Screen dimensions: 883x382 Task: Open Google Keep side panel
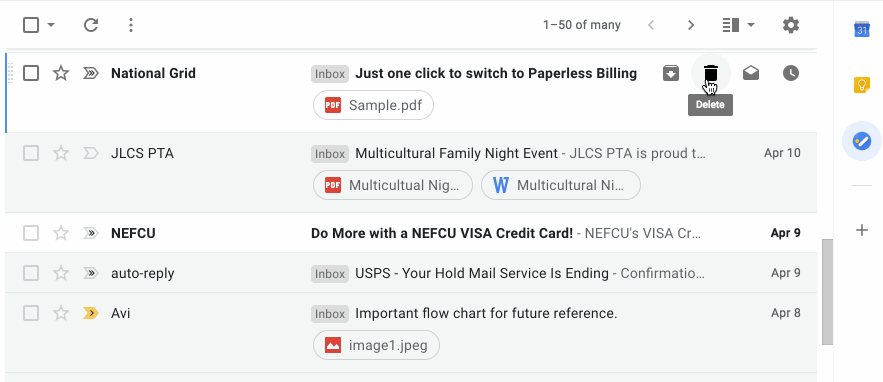[x=862, y=85]
